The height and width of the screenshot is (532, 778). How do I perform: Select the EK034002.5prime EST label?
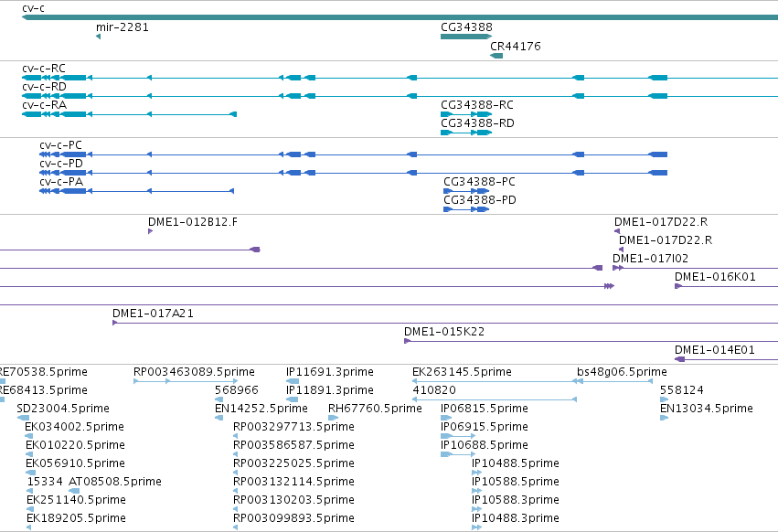click(x=74, y=427)
